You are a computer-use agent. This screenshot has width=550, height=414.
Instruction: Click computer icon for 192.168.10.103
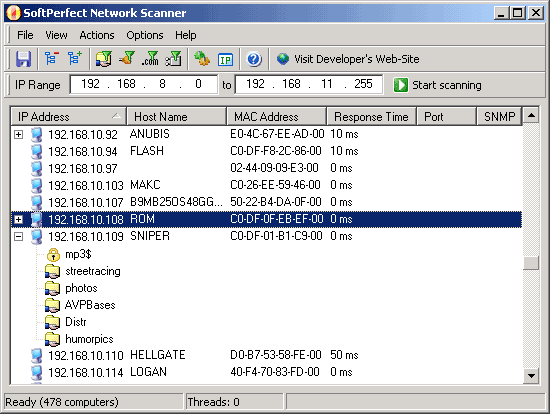point(36,186)
